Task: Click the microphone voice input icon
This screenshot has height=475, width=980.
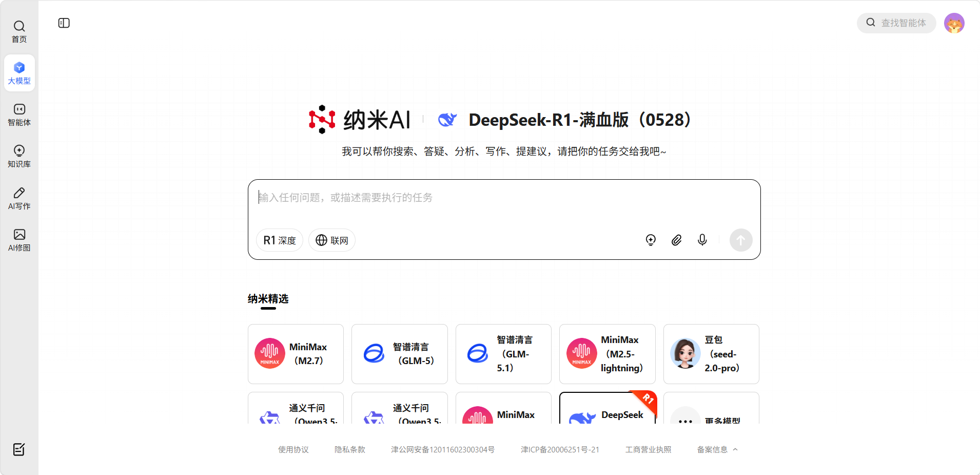Action: [702, 240]
